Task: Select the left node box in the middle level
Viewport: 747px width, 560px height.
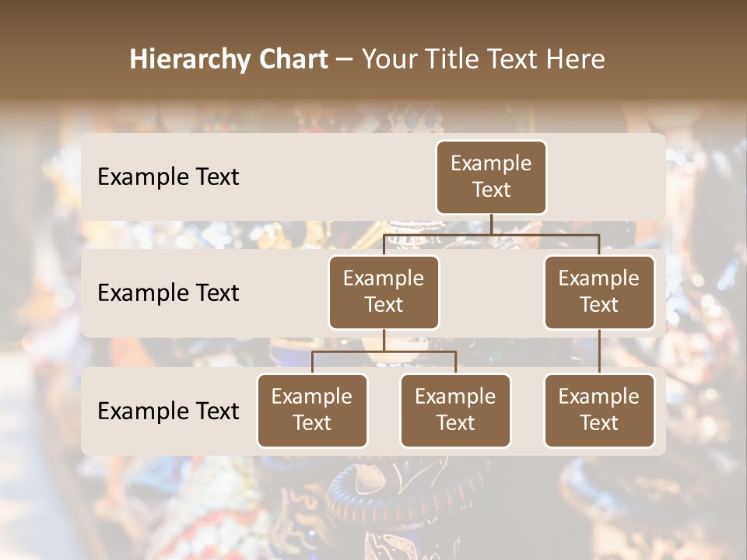Action: point(384,292)
